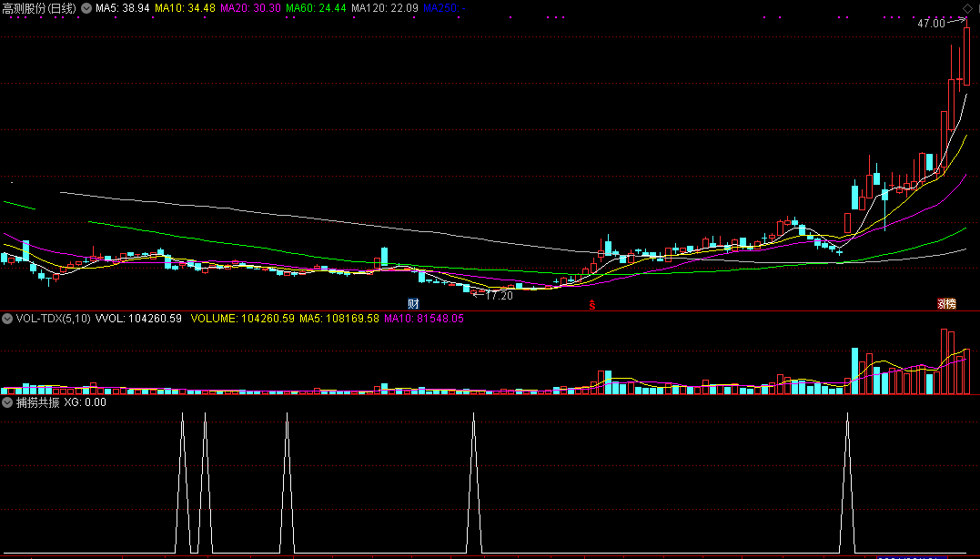
Task: Click the VVOL: 104260.59 value
Action: tap(138, 319)
